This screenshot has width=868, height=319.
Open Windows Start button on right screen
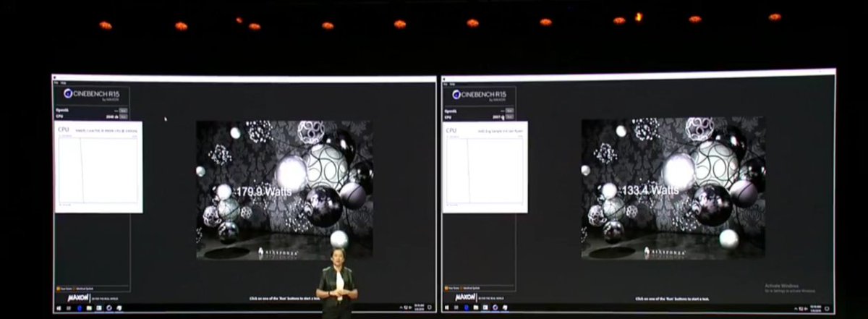point(446,307)
